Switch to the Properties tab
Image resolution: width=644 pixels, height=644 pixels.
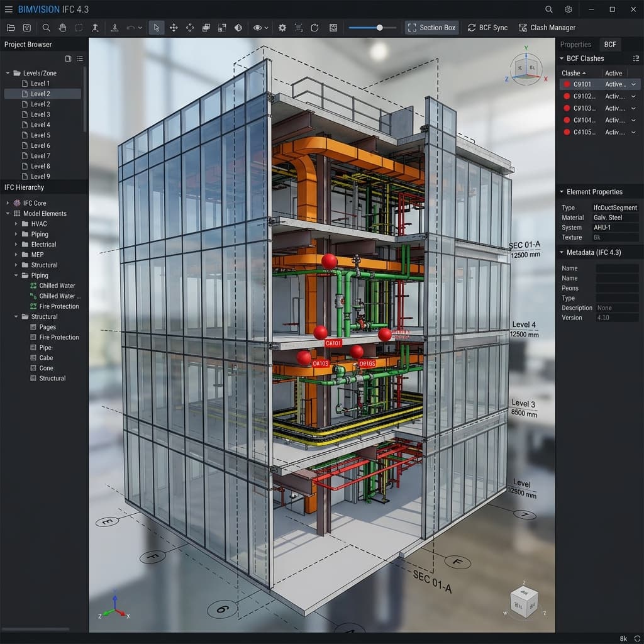575,45
